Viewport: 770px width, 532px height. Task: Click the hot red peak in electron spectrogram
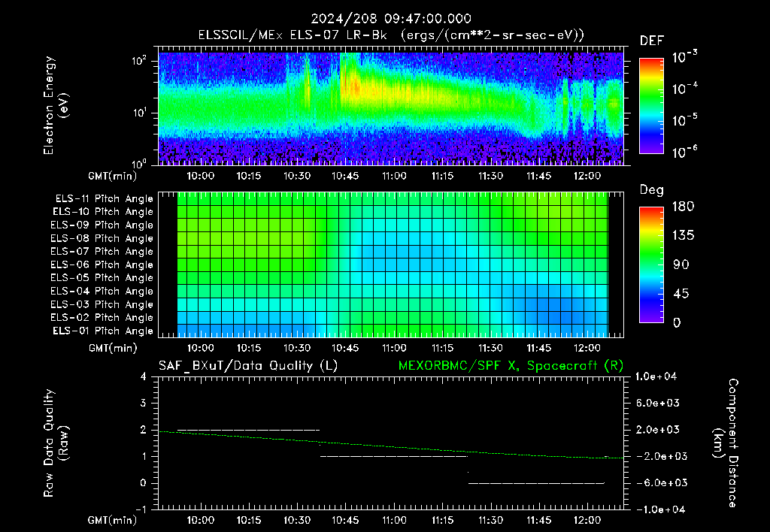tap(353, 89)
